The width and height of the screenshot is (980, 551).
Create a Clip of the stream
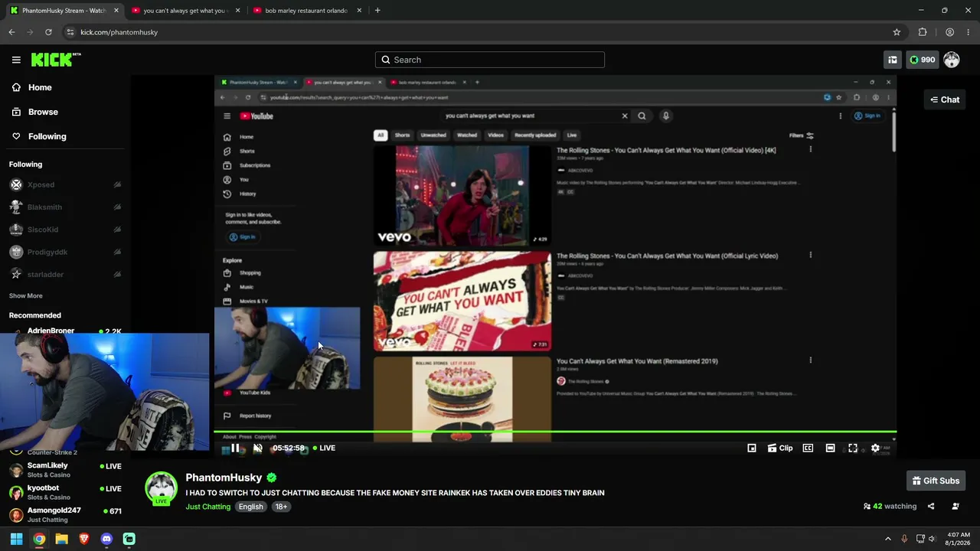tap(780, 448)
